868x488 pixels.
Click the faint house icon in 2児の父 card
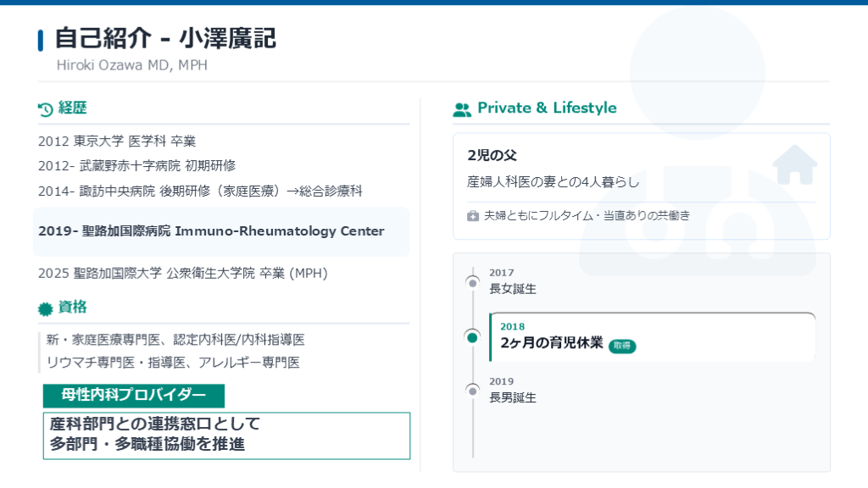[x=794, y=165]
